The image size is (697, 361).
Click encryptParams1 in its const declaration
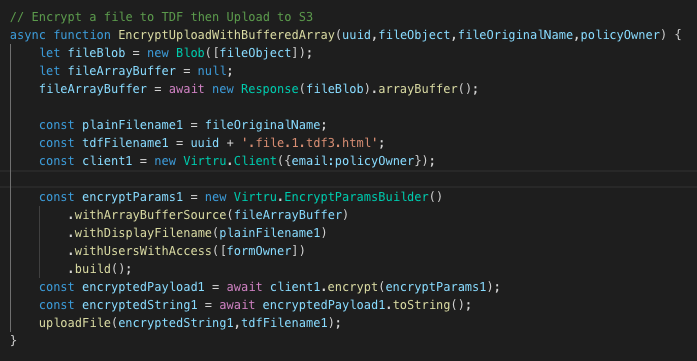[x=132, y=197]
